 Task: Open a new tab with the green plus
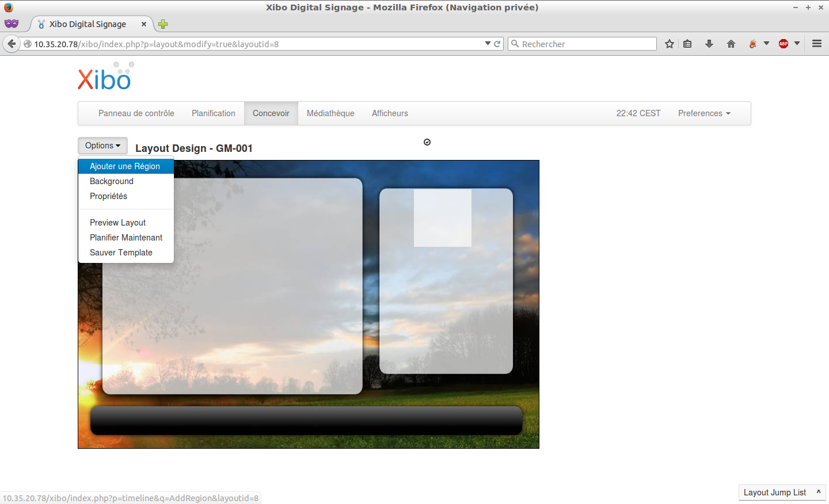pyautogui.click(x=163, y=24)
